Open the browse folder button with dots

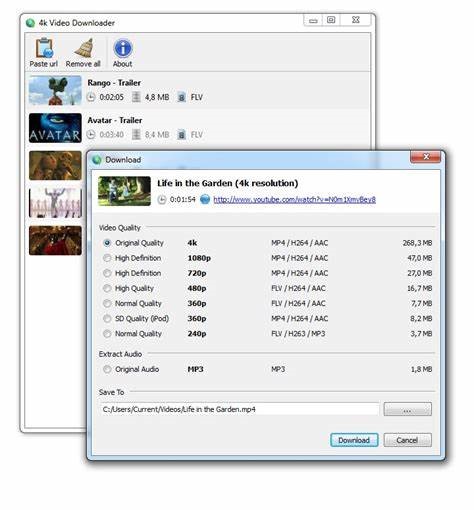tap(407, 409)
